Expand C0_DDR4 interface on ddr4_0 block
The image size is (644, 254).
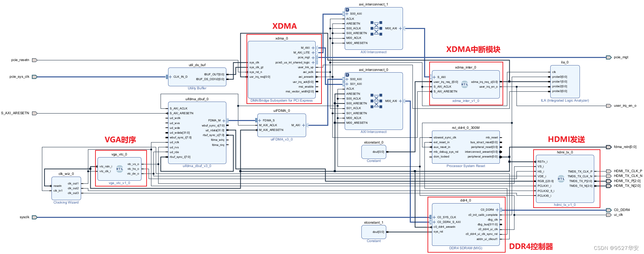(497, 210)
